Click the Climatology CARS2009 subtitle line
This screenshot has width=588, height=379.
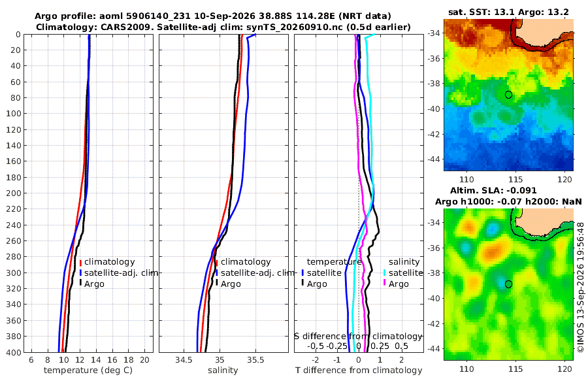[223, 27]
